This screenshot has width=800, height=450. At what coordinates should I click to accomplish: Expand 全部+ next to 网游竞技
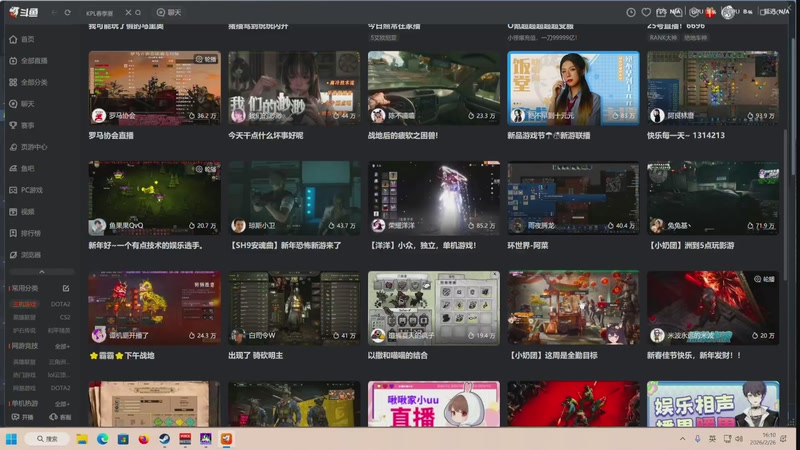62,346
